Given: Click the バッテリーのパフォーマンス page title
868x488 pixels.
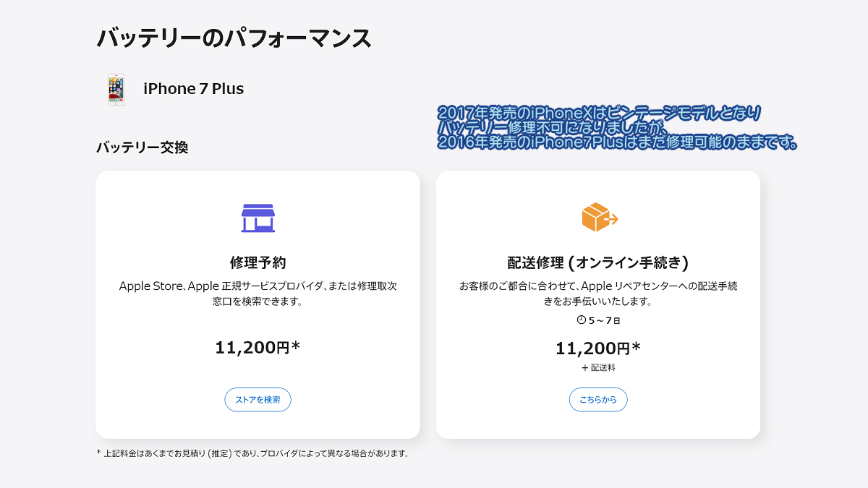Looking at the screenshot, I should [234, 38].
